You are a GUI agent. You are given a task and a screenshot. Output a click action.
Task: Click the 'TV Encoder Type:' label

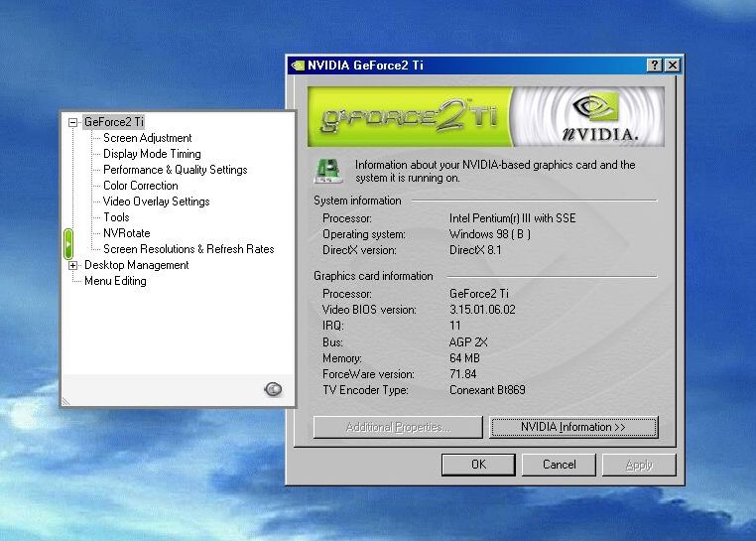point(365,390)
